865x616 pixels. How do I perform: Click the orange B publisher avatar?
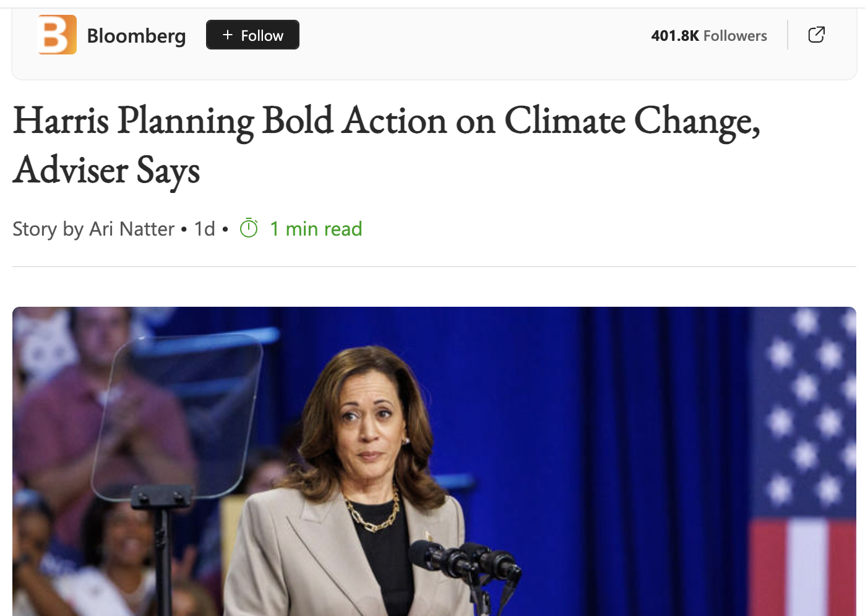coord(57,35)
